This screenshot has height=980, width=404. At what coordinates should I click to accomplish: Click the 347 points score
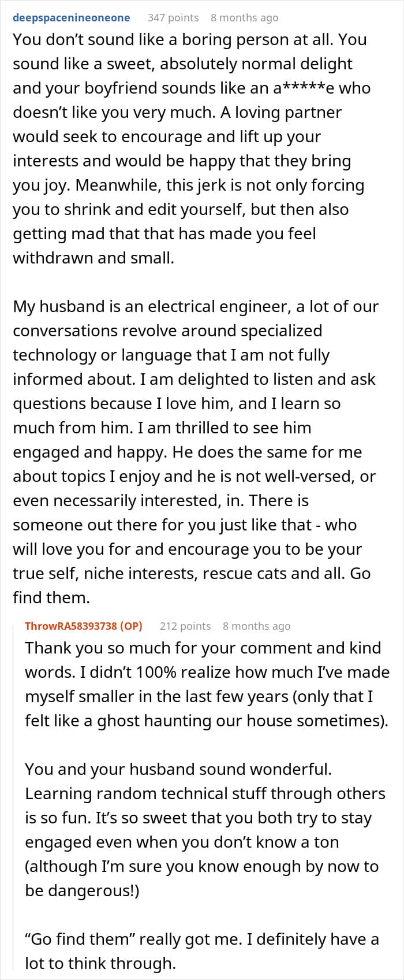173,18
